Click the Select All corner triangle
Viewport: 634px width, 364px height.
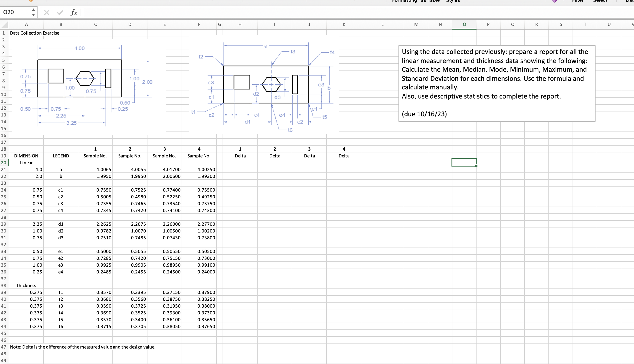5,25
